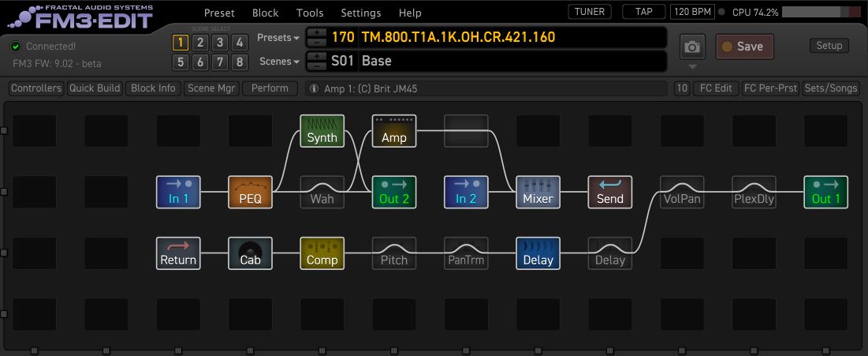Open Quick Build
The width and height of the screenshot is (868, 356).
click(x=95, y=88)
